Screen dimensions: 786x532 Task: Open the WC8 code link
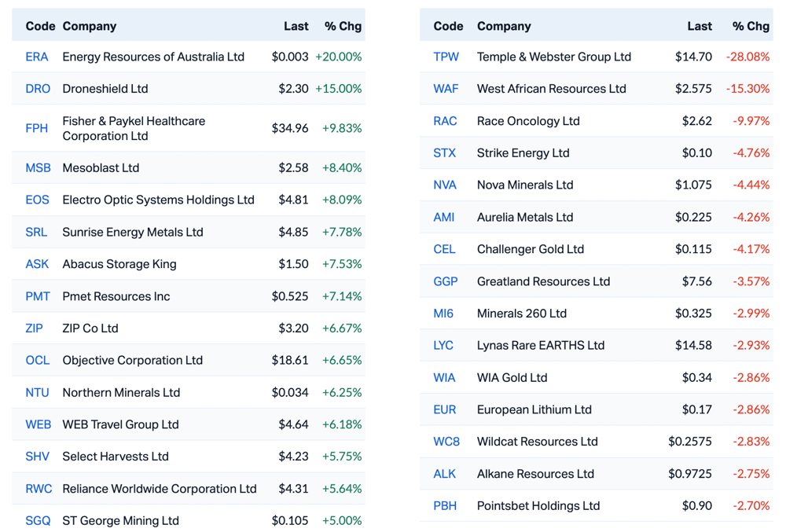coord(446,442)
